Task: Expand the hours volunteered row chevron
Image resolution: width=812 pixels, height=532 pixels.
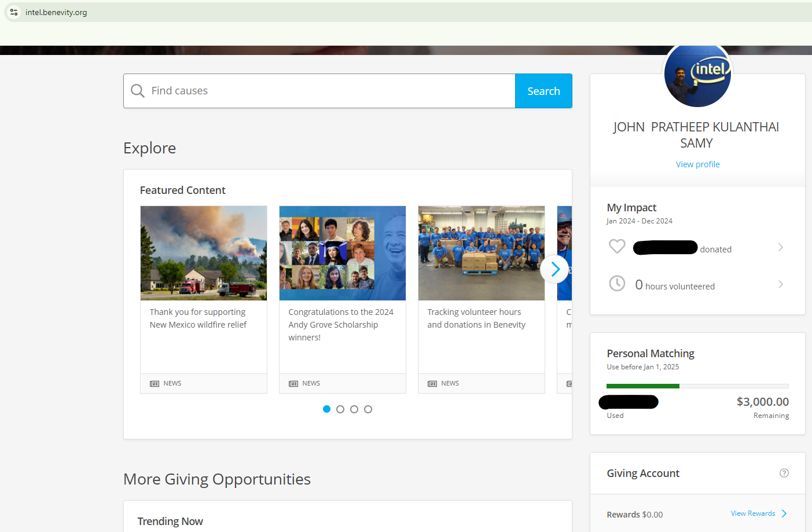Action: tap(781, 284)
